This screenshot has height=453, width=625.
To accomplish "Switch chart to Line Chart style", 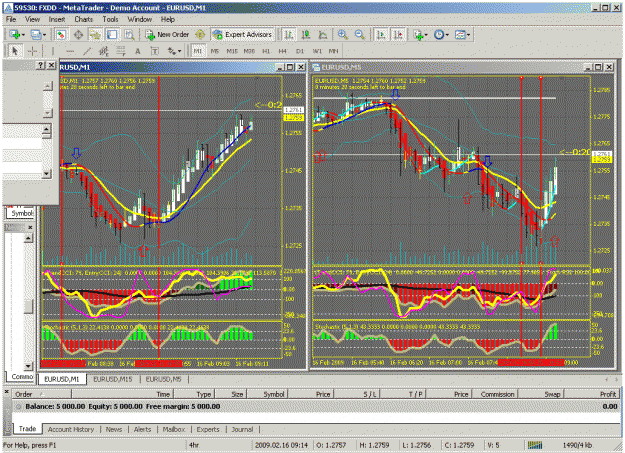I will tap(323, 35).
